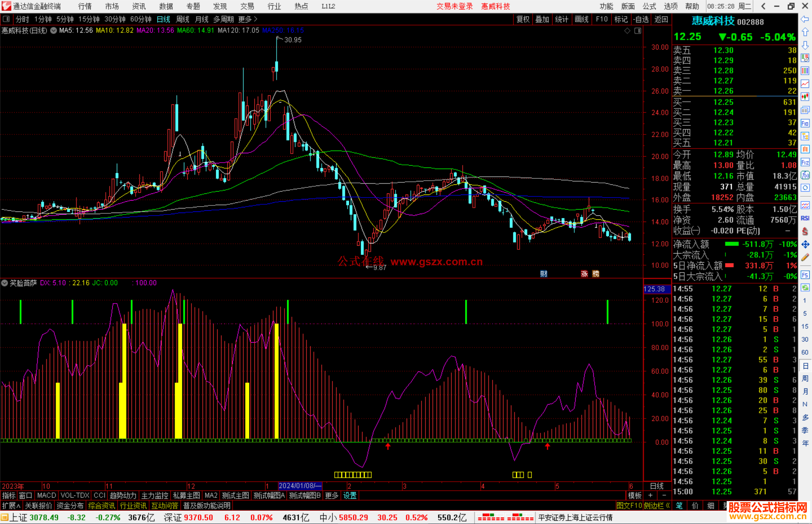Open the F10 company info sidebar icon
This screenshot has width=812, height=524.
[805, 123]
